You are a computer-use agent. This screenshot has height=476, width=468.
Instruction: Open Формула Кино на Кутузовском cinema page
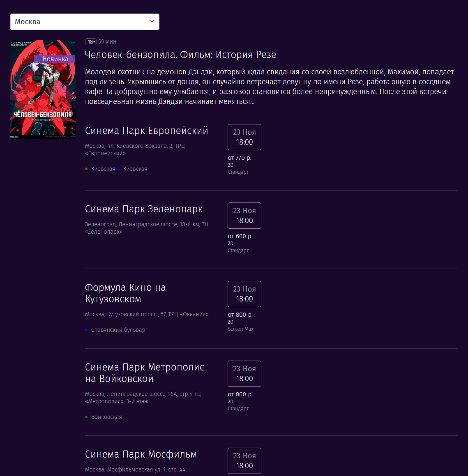coord(125,293)
